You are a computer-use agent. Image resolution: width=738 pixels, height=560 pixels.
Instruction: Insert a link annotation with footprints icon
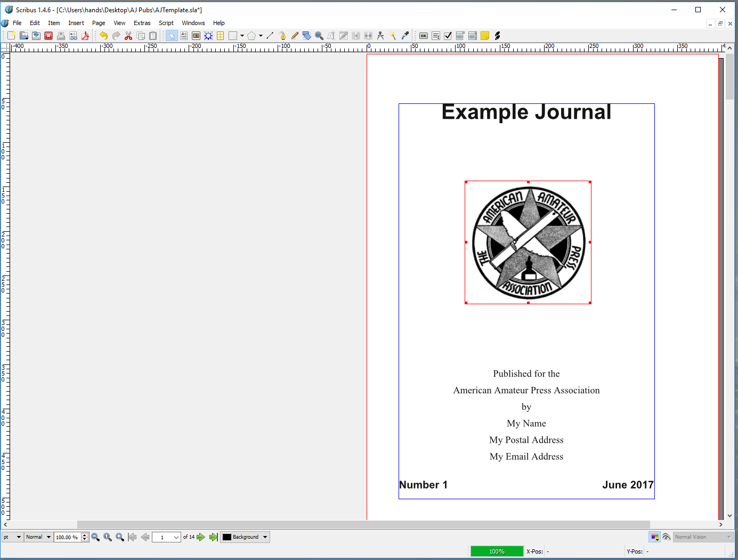[x=497, y=36]
